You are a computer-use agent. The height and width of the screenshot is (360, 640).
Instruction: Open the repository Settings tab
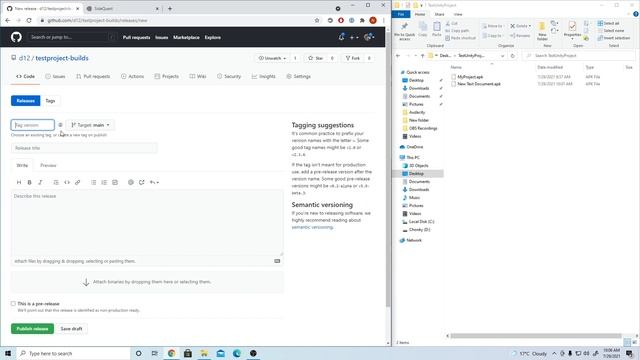pyautogui.click(x=298, y=76)
